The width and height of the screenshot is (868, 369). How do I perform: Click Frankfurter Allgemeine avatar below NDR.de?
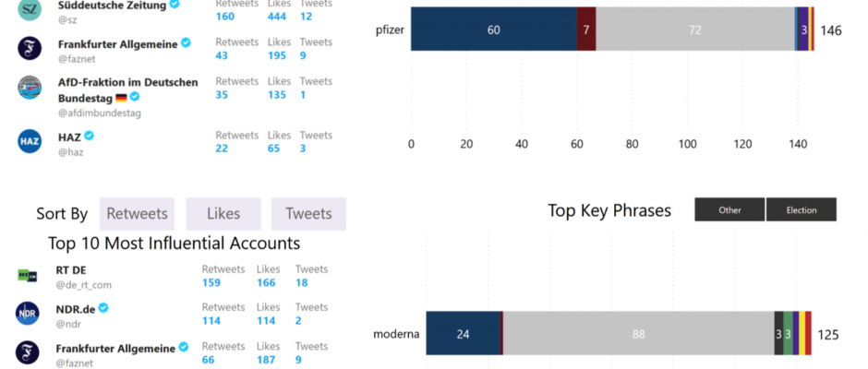click(x=27, y=353)
